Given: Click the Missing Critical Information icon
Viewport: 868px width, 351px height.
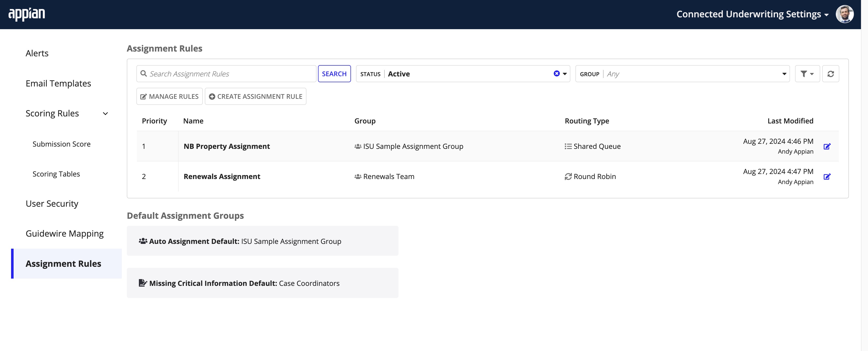Looking at the screenshot, I should (143, 283).
